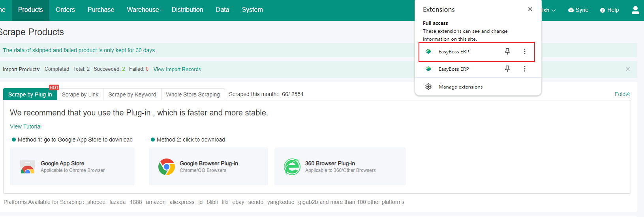Image resolution: width=644 pixels, height=217 pixels.
Task: Click 'Method 2: click to download' text
Action: pyautogui.click(x=191, y=140)
